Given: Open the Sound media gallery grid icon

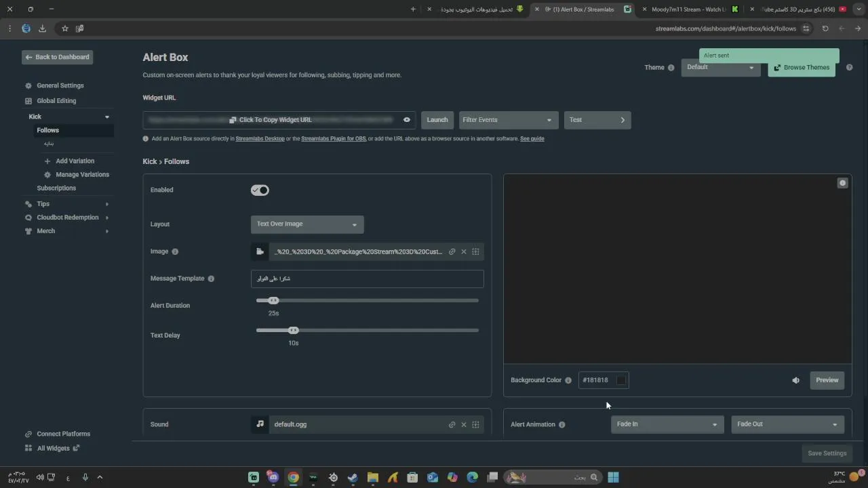Looking at the screenshot, I should tap(475, 424).
